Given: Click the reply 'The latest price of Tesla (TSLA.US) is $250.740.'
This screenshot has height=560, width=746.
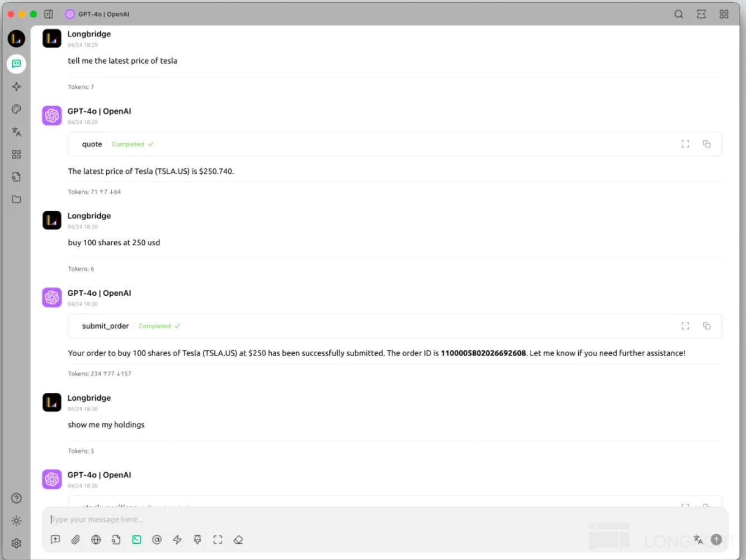Looking at the screenshot, I should (151, 172).
